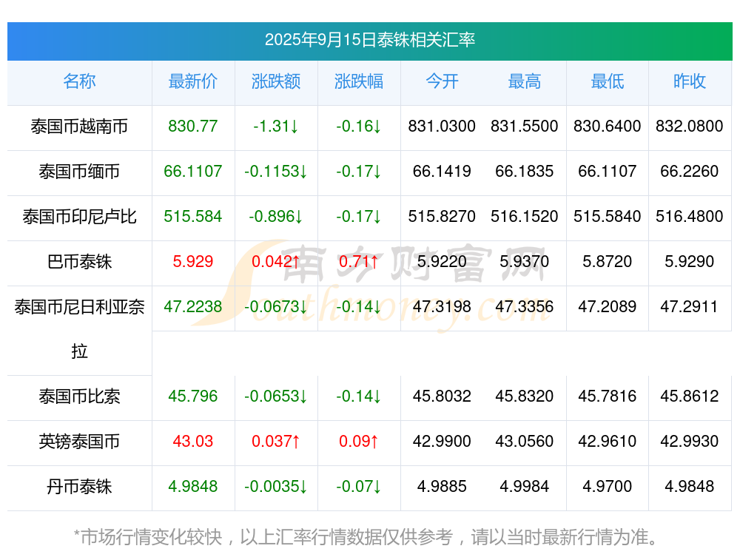740x560 pixels.
Task: Click the row name 丹币泰铢
Action: (79, 487)
